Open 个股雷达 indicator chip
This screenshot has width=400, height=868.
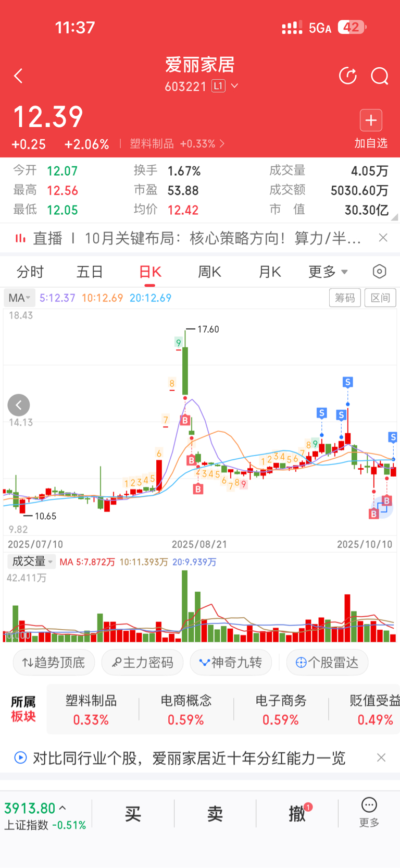point(327,663)
